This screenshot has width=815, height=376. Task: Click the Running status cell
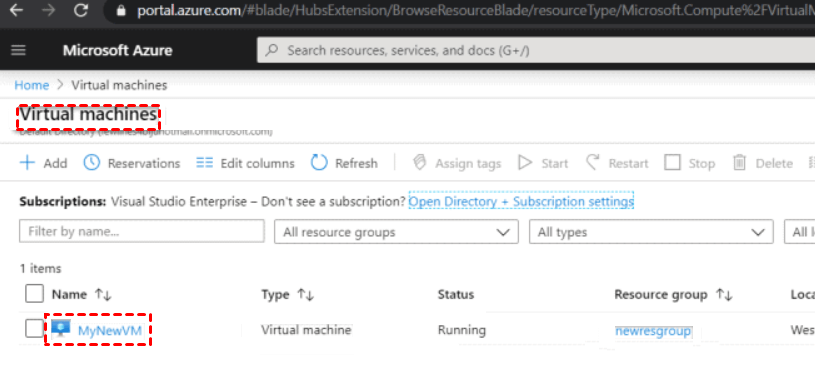pos(462,330)
